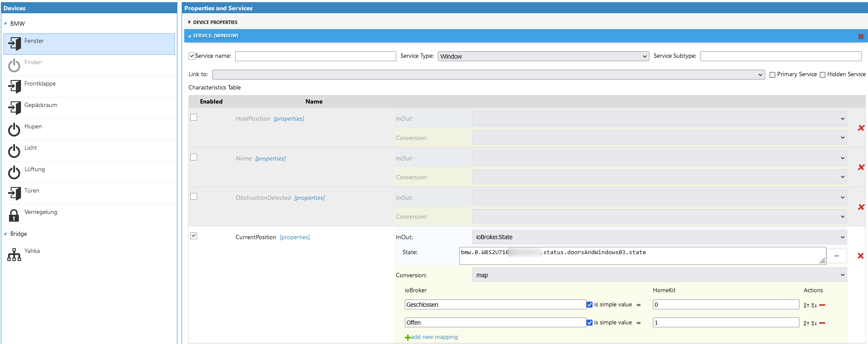Screen dimensions: 868x344
Task: Open CurrentPosition properties link
Action: pos(294,237)
